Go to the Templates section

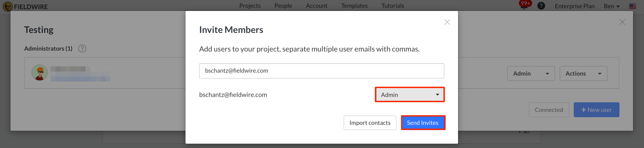coord(354,5)
